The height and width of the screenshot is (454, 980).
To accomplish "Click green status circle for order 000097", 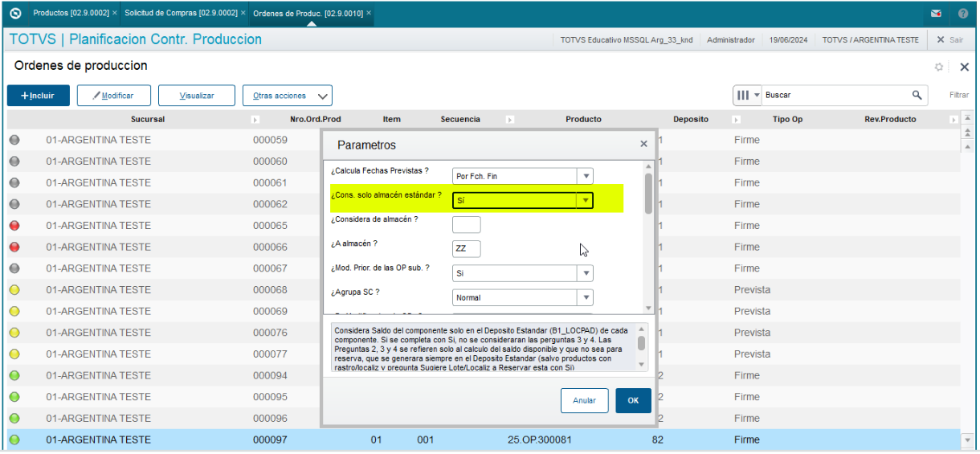I will [14, 440].
